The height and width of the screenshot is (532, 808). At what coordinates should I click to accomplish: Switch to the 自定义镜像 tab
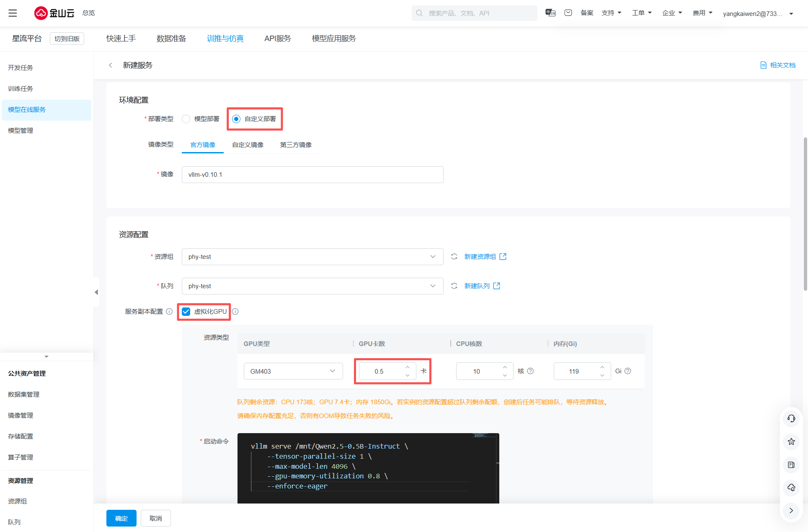coord(248,145)
